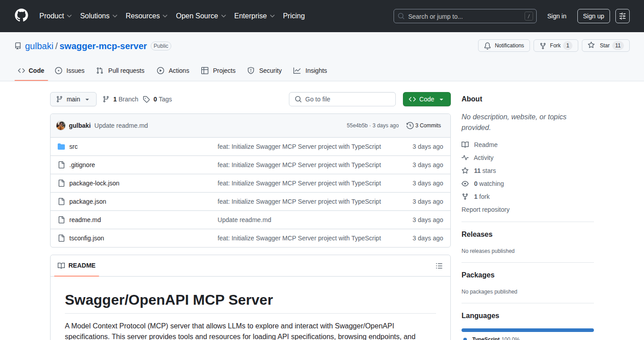644x340 pixels.
Task: Click the 55e4b5b commit hash
Action: 357,126
